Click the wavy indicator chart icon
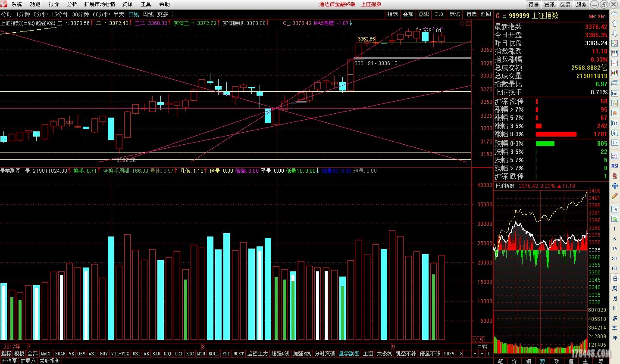 [615, 156]
